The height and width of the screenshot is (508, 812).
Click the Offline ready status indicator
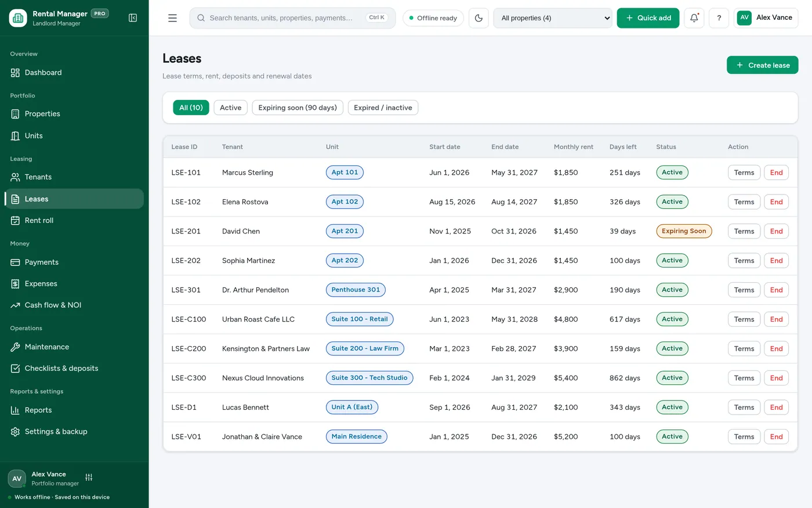coord(433,18)
